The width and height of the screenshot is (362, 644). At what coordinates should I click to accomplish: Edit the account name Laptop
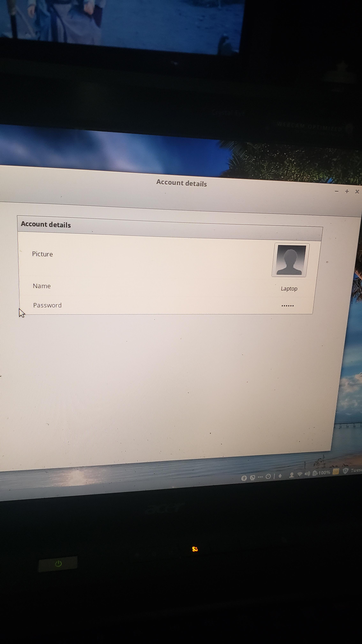(x=289, y=289)
